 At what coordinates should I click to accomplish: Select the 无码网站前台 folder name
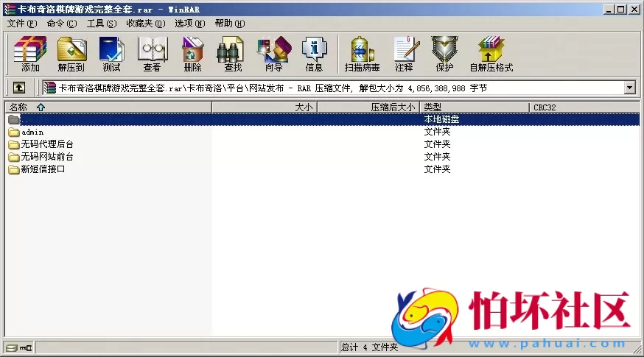(x=47, y=157)
